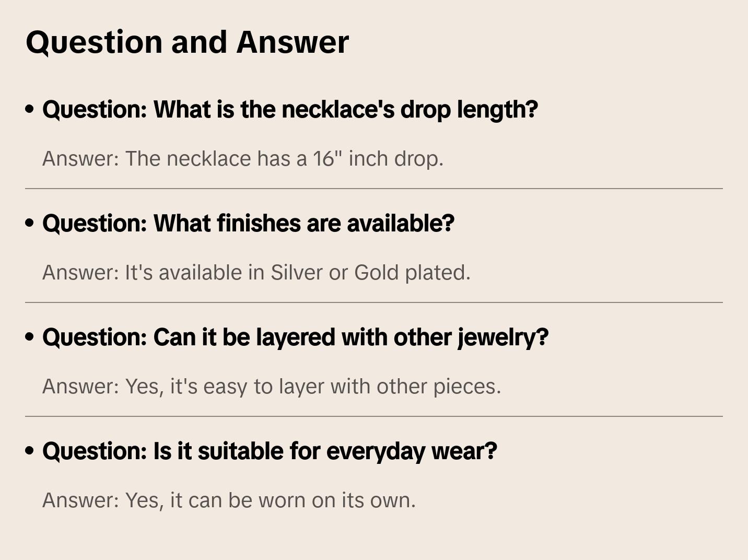Click the "worn on its own" answer
The width and height of the screenshot is (748, 560).
pyautogui.click(x=229, y=500)
